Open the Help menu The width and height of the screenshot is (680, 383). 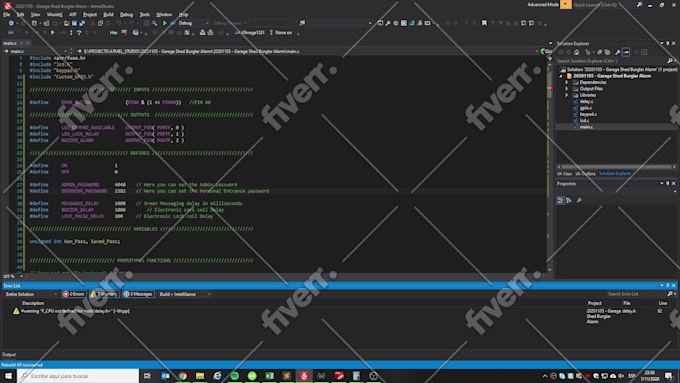click(x=183, y=14)
